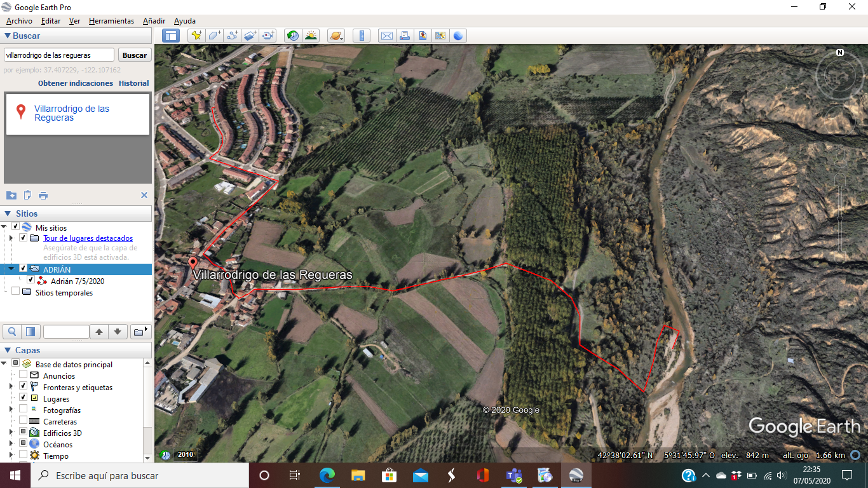Toggle sunlight across the landscape
Screen dimensions: 868x488
point(311,36)
